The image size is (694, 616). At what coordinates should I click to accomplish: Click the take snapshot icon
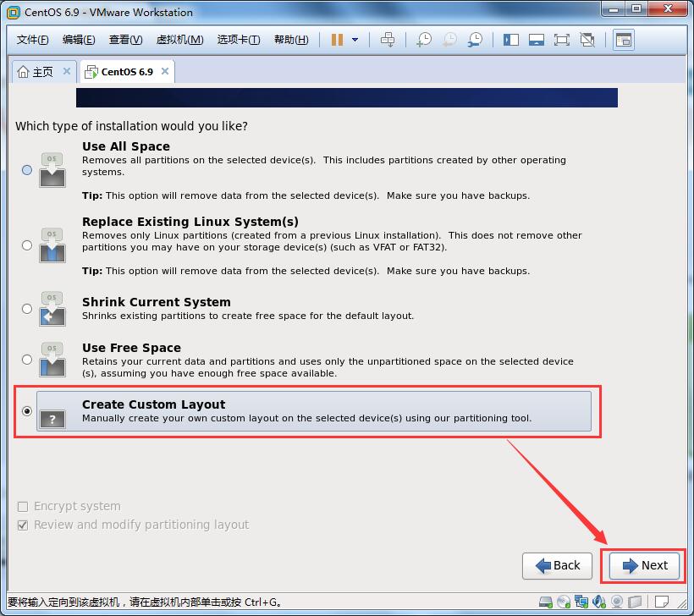(424, 40)
